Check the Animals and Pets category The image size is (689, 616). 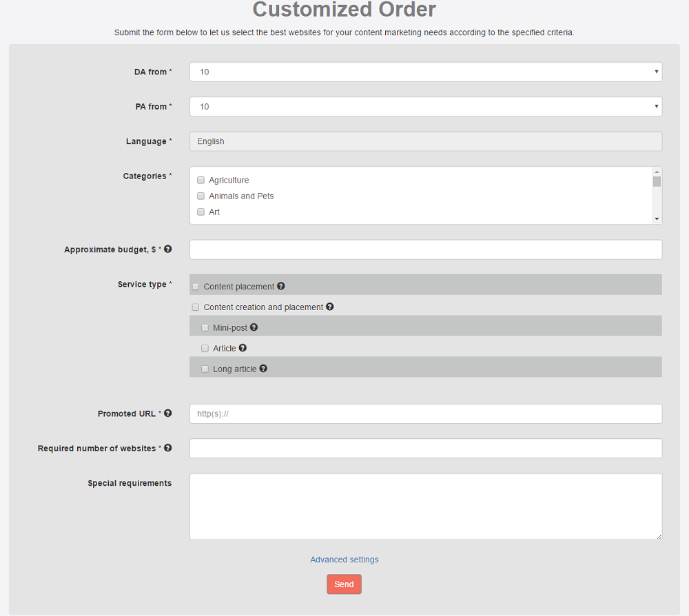point(200,196)
